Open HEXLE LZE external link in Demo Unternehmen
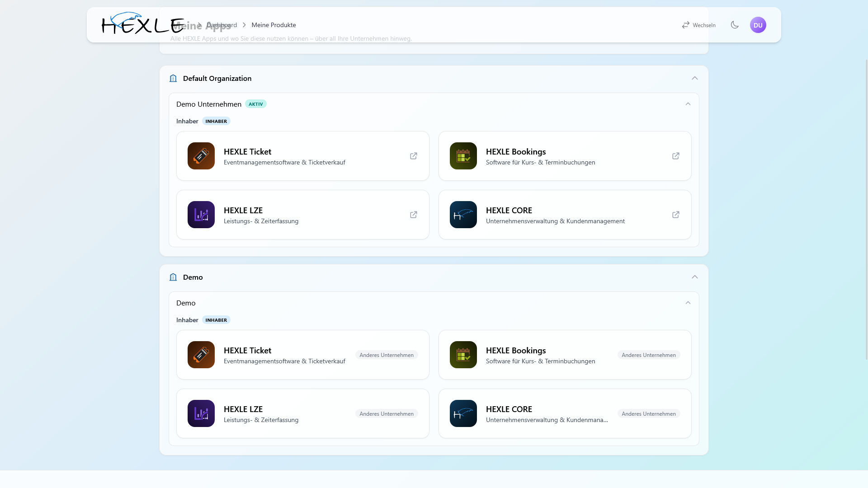The width and height of the screenshot is (868, 488). (414, 215)
